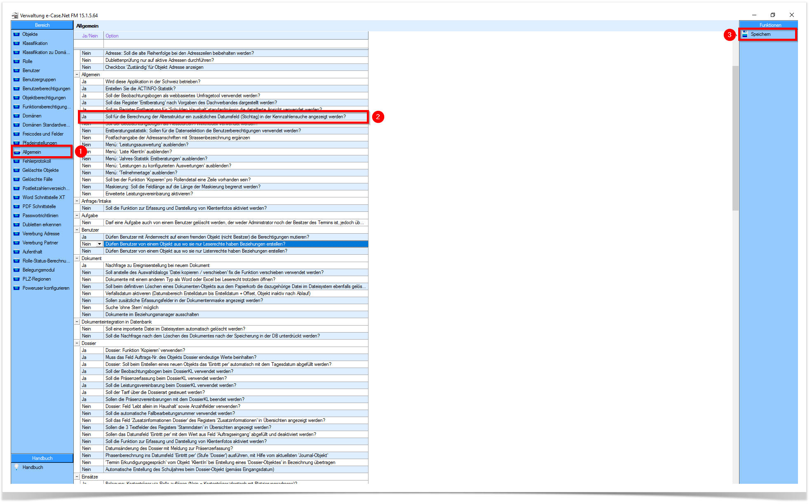Click the Handbuch panel header

(x=42, y=458)
